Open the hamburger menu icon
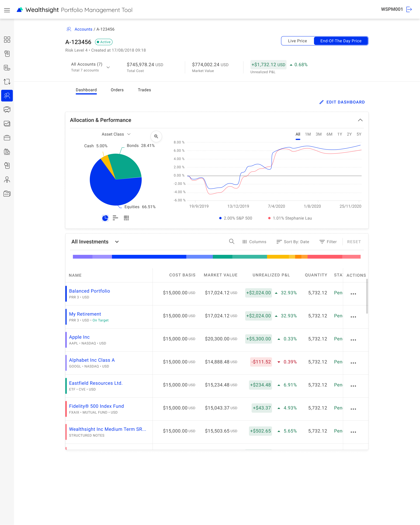Image resolution: width=420 pixels, height=525 pixels. point(7,10)
